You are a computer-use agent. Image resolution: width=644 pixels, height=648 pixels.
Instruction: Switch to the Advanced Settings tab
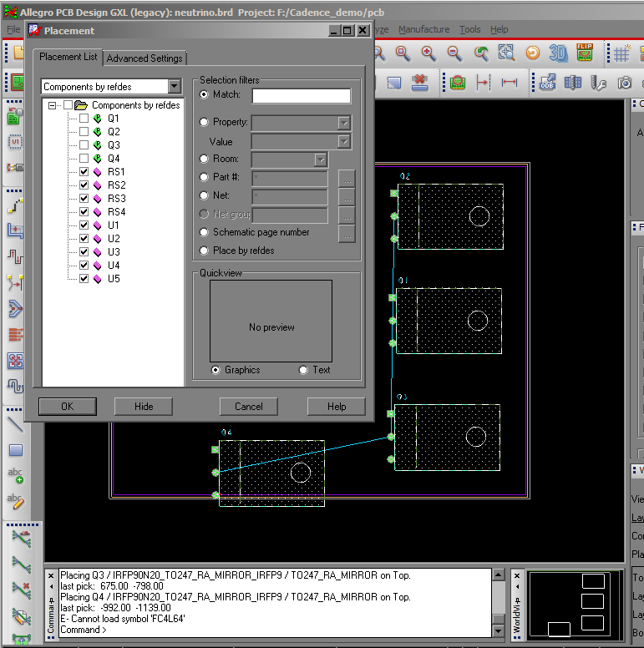pyautogui.click(x=145, y=58)
